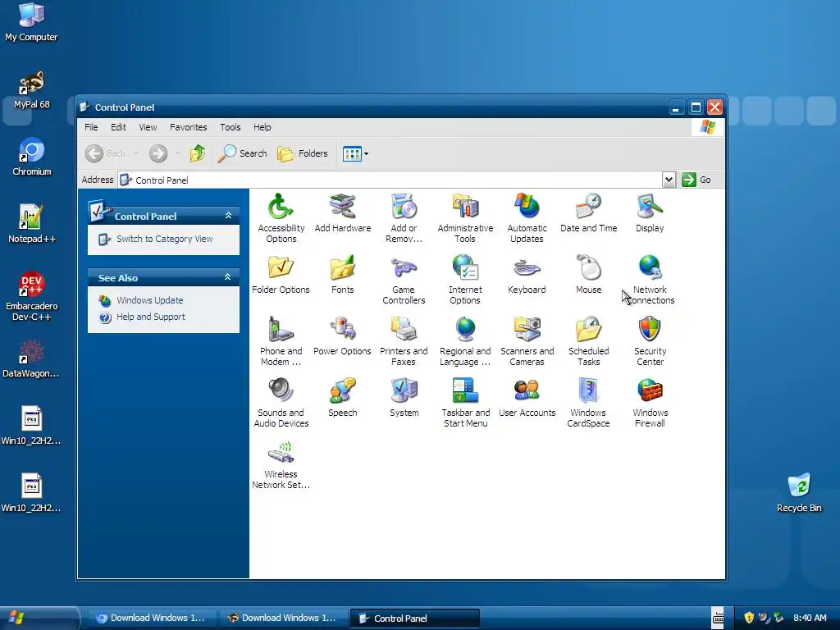Open the Views dropdown in toolbar

click(367, 153)
